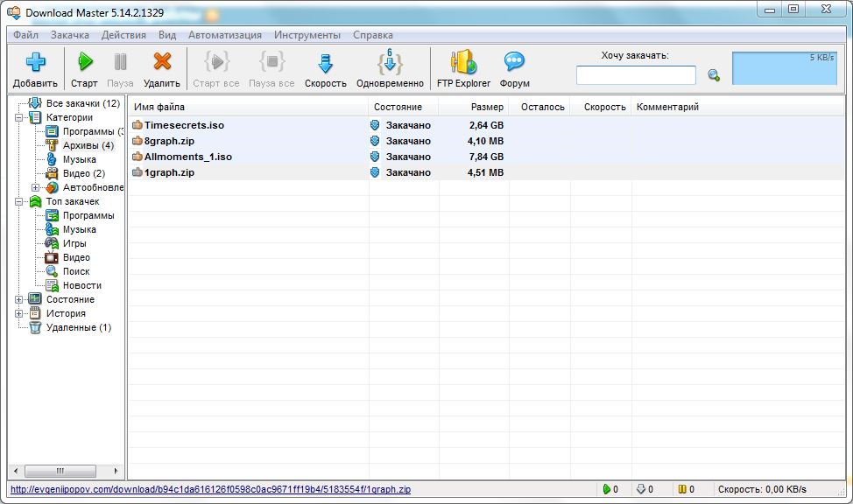The height and width of the screenshot is (504, 853).
Task: Sort by Комментарий column header
Action: 737,107
